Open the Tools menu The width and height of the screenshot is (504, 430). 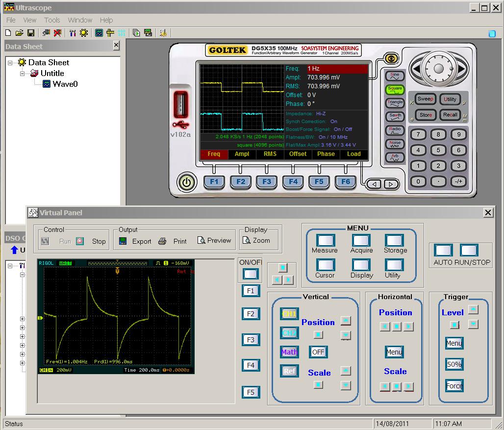(52, 20)
